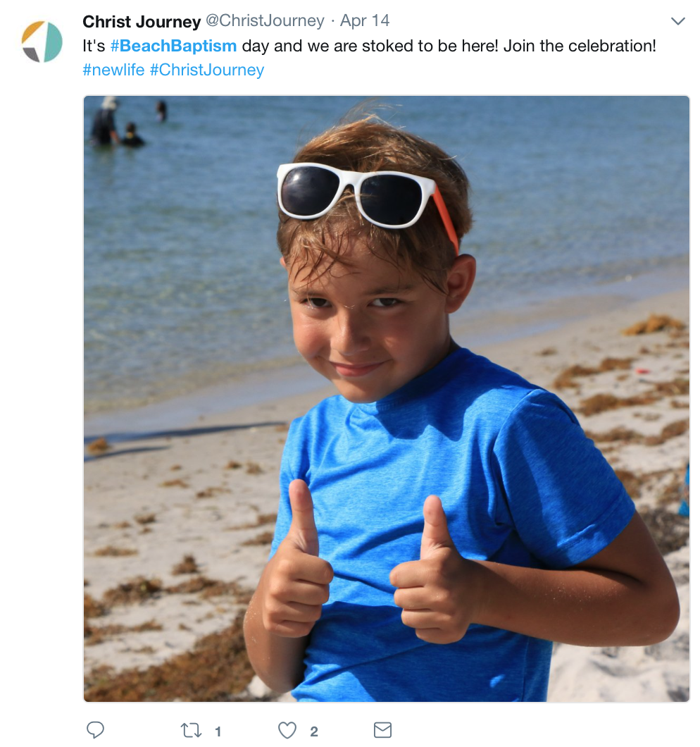Open Christ Journey profile avatar logo

click(x=42, y=42)
